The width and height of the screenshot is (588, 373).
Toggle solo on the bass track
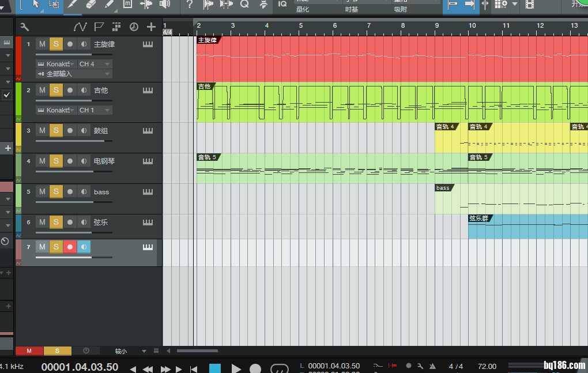(x=56, y=191)
